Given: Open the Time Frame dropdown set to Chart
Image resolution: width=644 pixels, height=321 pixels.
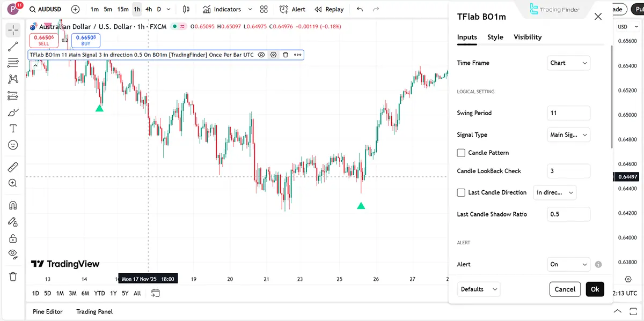Looking at the screenshot, I should tap(568, 63).
